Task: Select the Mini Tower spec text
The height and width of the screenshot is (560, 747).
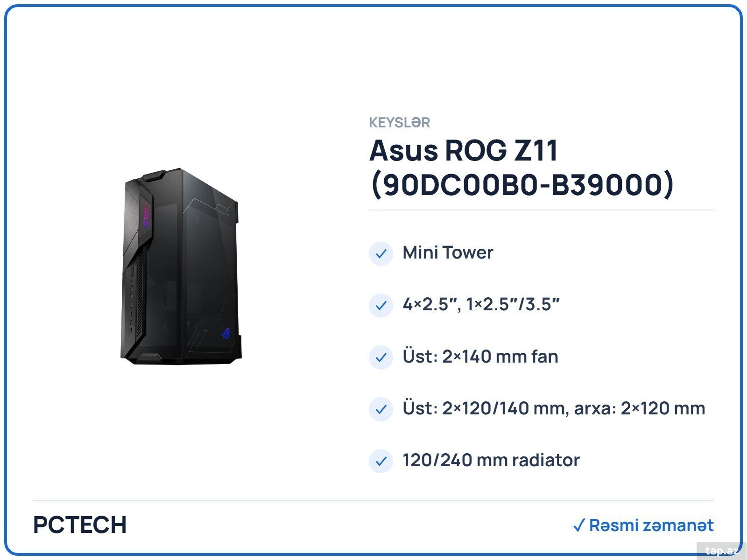Action: click(448, 252)
